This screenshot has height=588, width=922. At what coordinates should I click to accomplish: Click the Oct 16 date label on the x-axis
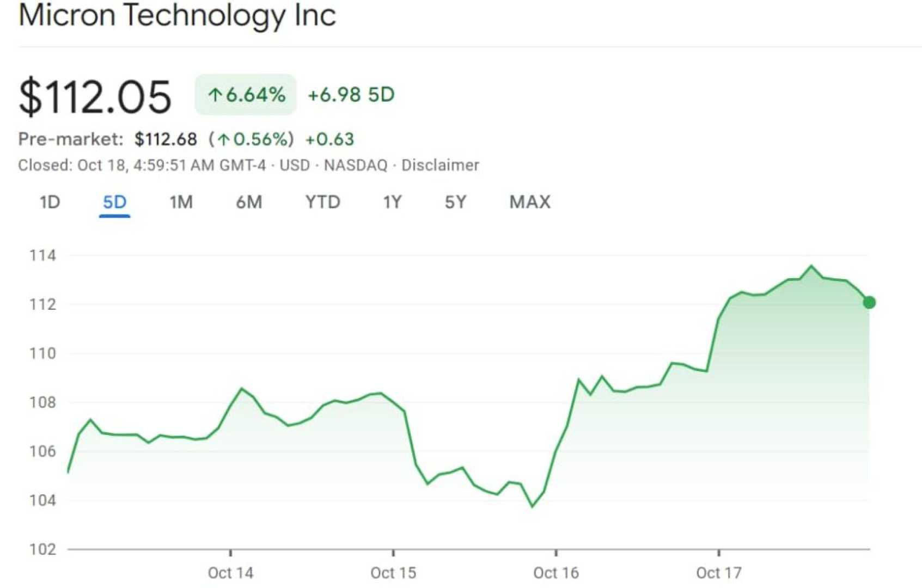point(555,573)
